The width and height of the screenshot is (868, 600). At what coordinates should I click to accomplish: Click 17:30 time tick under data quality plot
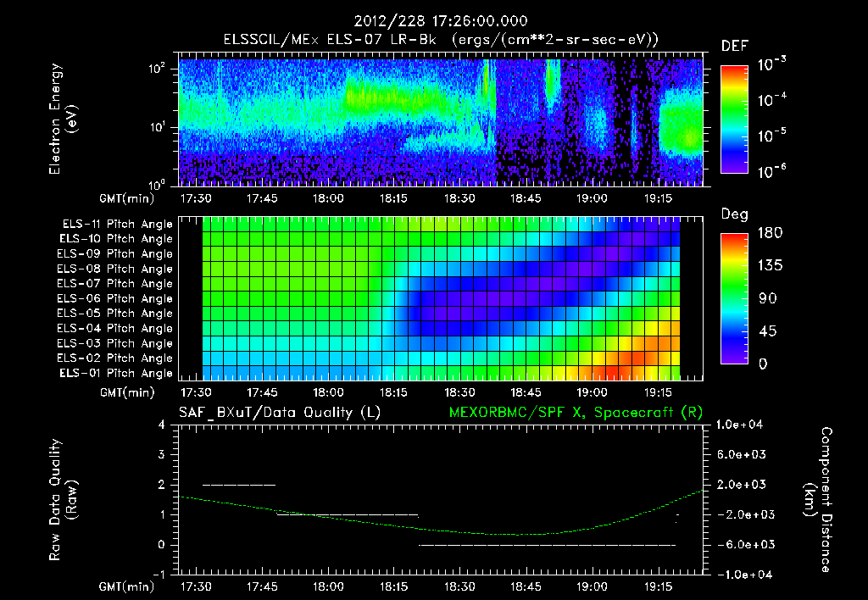(196, 586)
